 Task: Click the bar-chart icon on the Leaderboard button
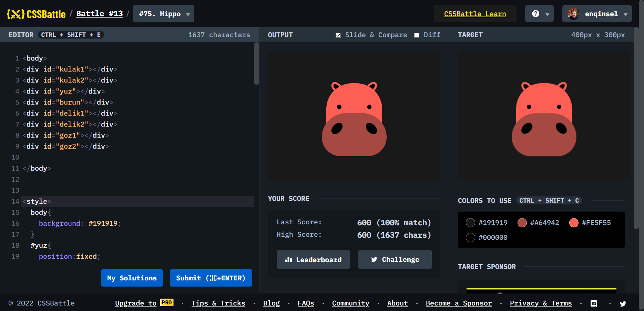(289, 259)
